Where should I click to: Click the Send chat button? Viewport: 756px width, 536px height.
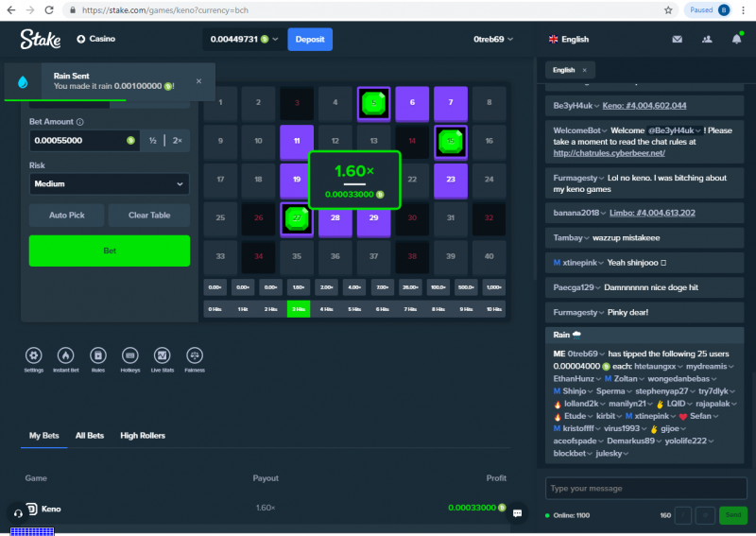click(x=733, y=515)
